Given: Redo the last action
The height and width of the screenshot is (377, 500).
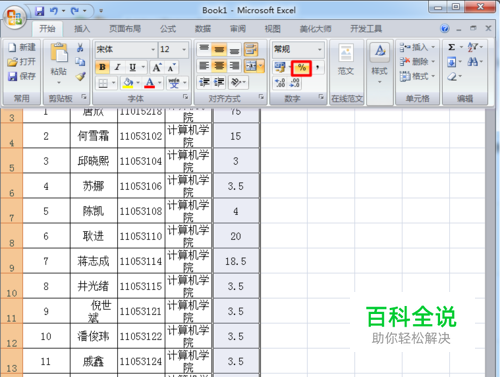Looking at the screenshot, I should (x=75, y=11).
